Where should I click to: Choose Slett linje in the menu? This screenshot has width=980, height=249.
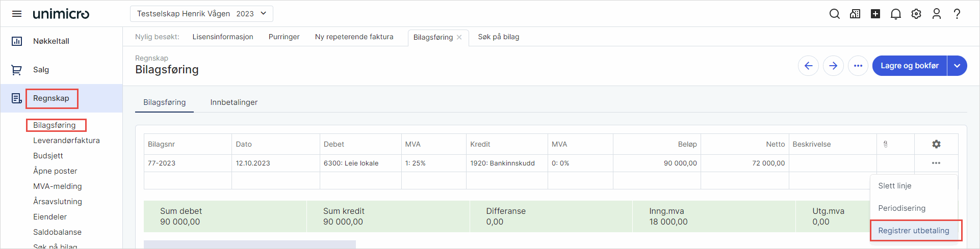pyautogui.click(x=895, y=186)
